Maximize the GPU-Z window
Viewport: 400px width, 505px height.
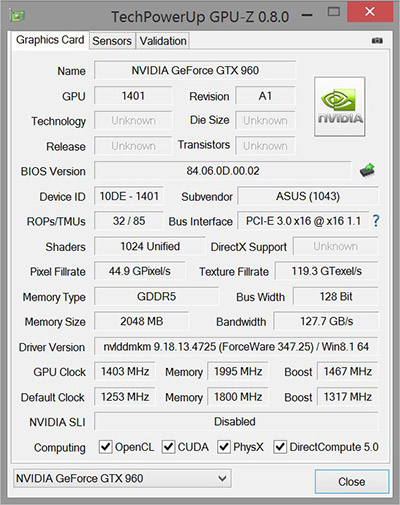click(x=334, y=12)
